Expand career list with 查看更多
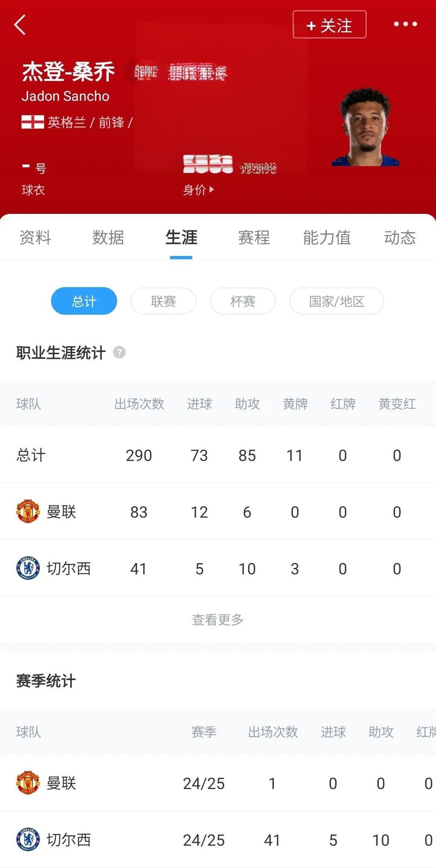Image resolution: width=436 pixels, height=868 pixels. tap(218, 619)
